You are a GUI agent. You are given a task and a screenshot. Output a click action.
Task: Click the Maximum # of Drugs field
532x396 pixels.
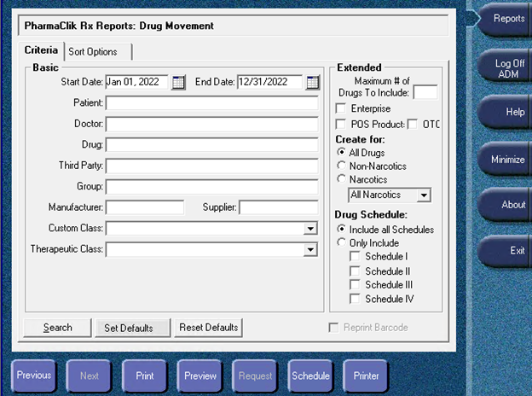(x=425, y=92)
